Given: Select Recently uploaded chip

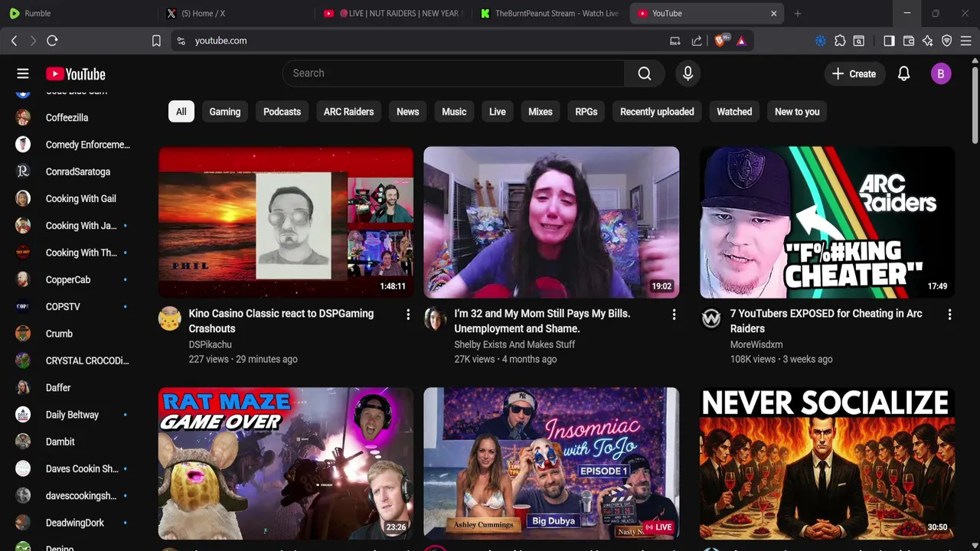Looking at the screenshot, I should click(657, 112).
